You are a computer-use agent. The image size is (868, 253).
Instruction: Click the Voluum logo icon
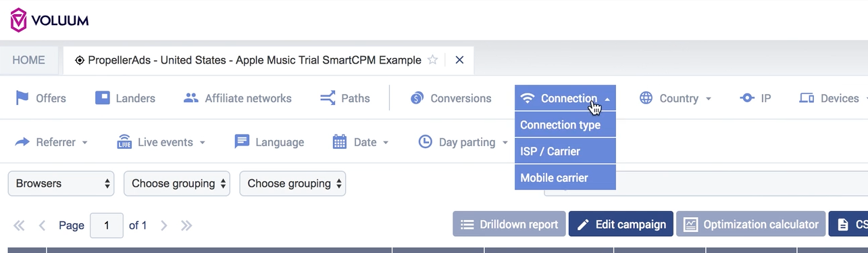[19, 20]
